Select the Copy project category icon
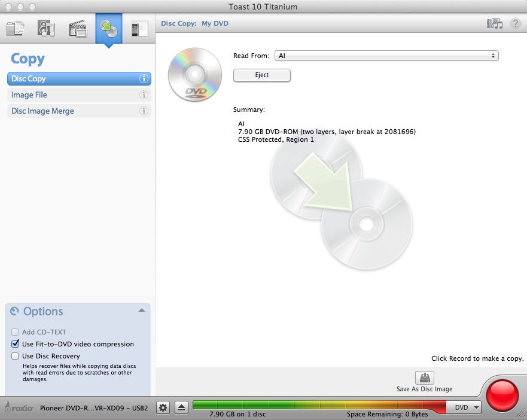This screenshot has height=420, width=527. tap(108, 29)
